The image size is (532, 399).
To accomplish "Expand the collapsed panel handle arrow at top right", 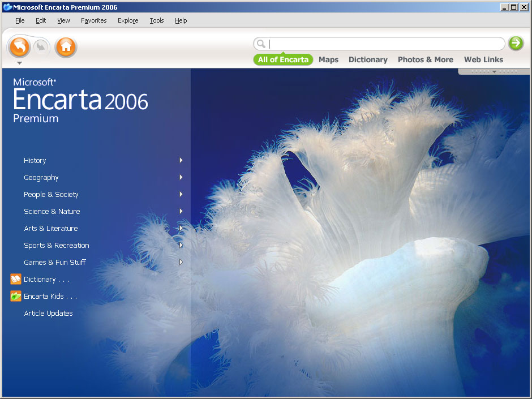I will [x=494, y=71].
